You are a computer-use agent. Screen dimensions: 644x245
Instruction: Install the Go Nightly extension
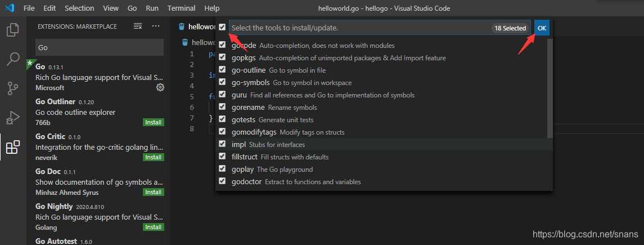coord(154,228)
